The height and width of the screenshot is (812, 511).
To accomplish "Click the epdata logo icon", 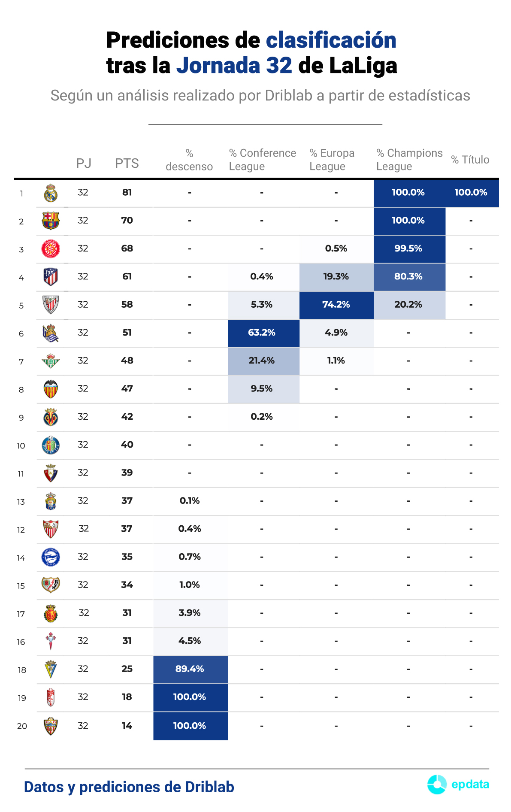I will pos(437,785).
